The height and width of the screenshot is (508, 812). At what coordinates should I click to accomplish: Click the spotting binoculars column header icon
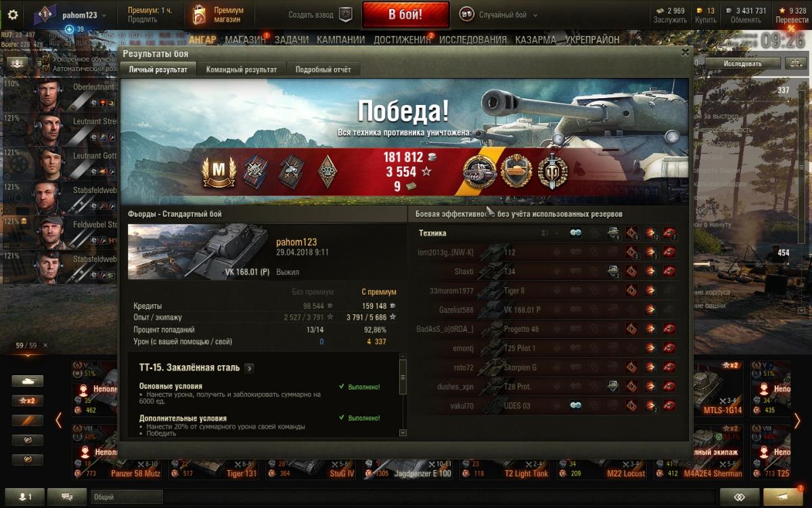pyautogui.click(x=576, y=233)
